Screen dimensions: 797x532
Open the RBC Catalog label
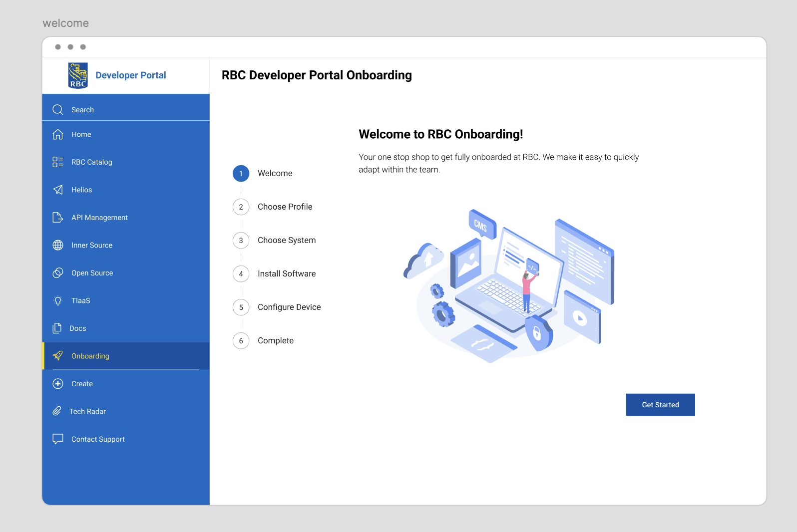[92, 162]
